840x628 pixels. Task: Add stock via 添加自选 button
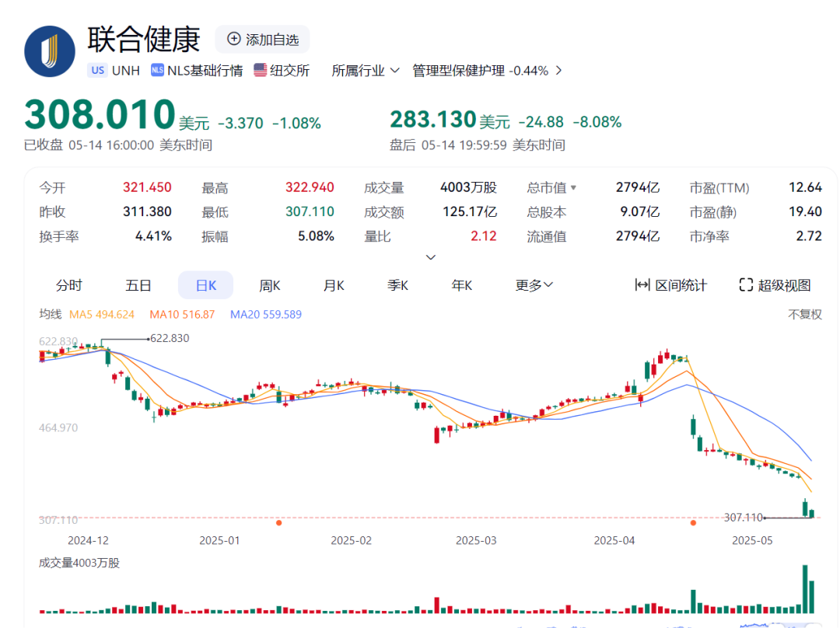pos(263,39)
